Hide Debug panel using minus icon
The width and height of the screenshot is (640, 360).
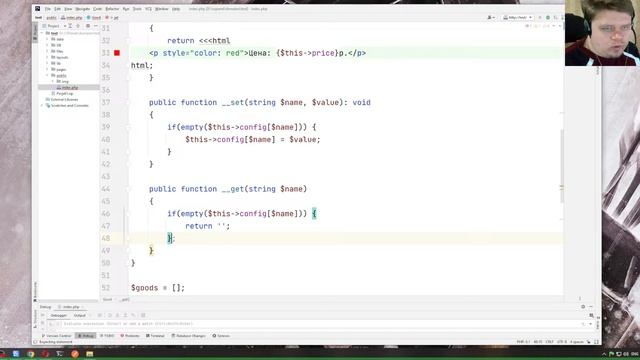pos(590,307)
